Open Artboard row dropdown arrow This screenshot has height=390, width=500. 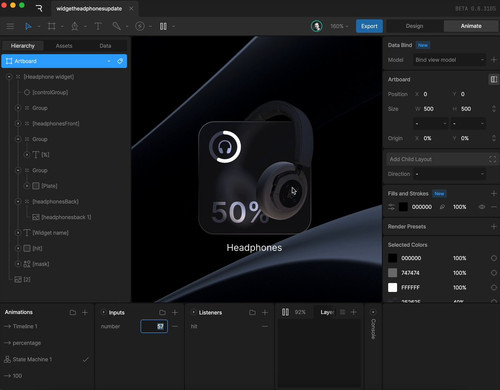[x=109, y=61]
